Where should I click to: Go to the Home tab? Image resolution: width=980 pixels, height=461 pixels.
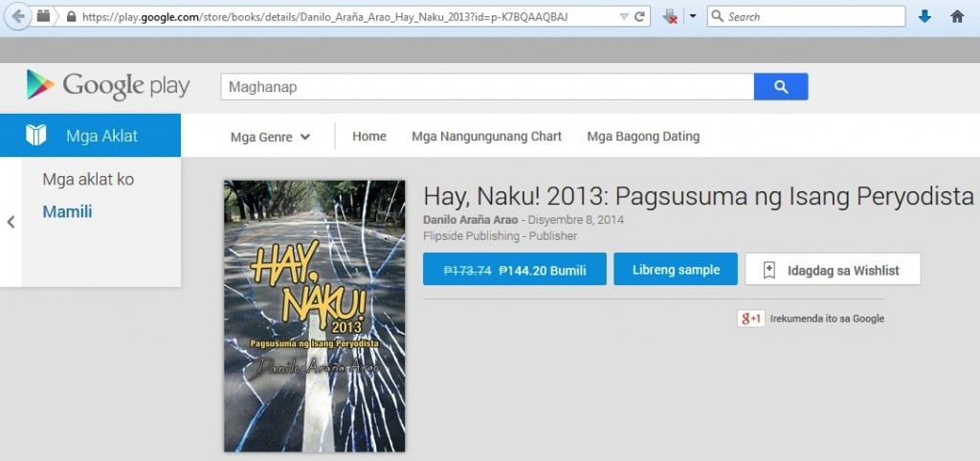pyautogui.click(x=369, y=136)
